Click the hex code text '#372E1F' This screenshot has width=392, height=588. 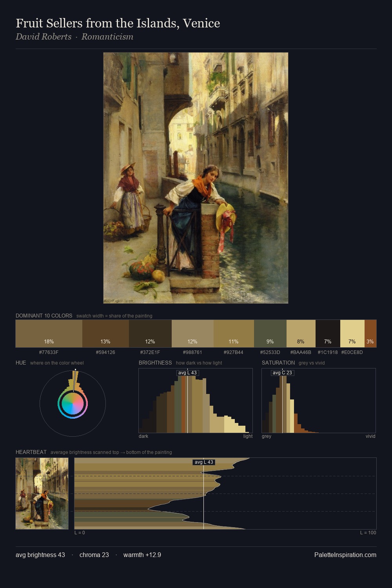(150, 352)
